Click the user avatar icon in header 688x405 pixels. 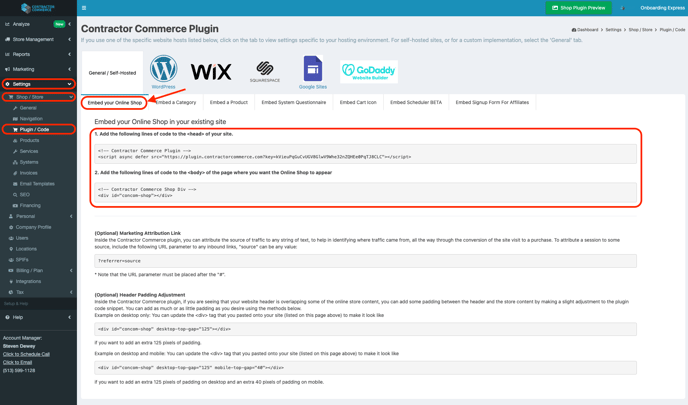click(x=622, y=8)
